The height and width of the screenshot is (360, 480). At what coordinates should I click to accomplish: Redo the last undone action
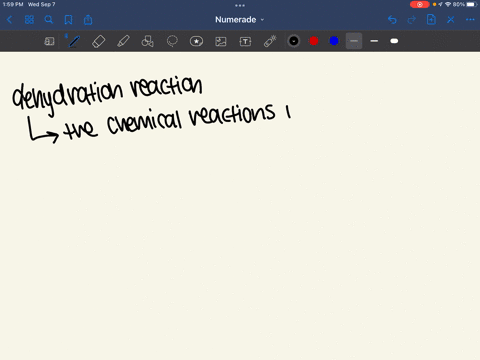point(412,20)
